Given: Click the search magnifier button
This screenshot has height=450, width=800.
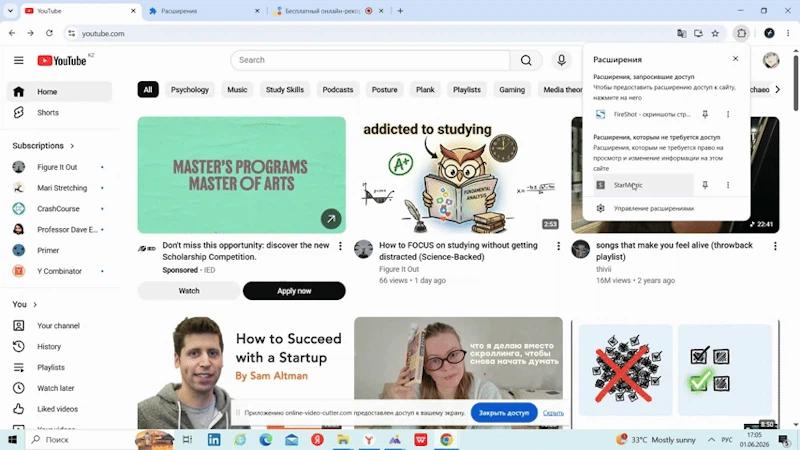Looking at the screenshot, I should (x=526, y=60).
